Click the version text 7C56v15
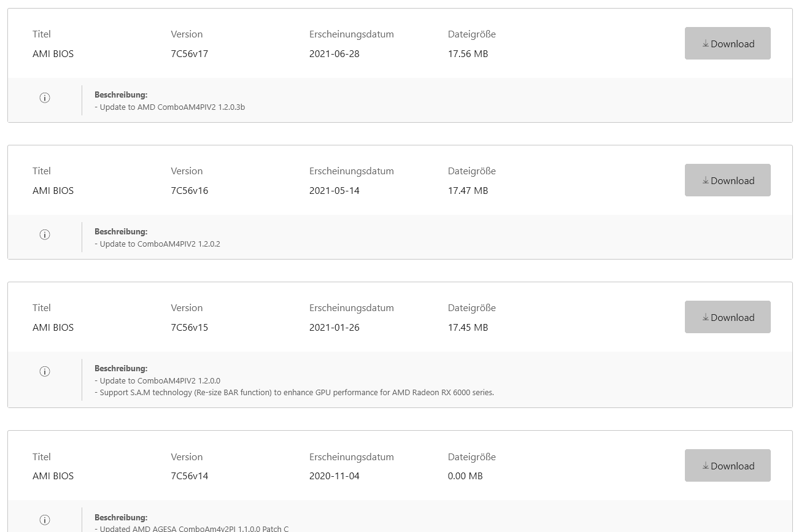Screen dimensions: 807x532 (x=189, y=328)
